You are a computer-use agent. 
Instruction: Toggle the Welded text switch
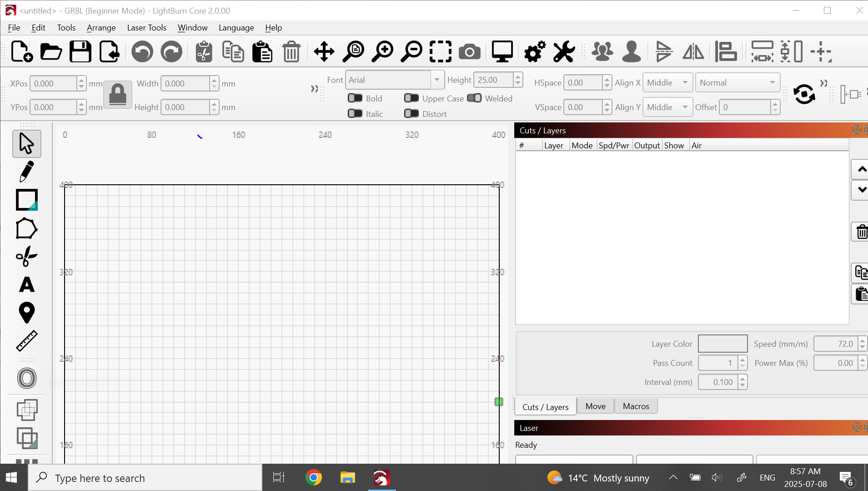click(x=474, y=98)
